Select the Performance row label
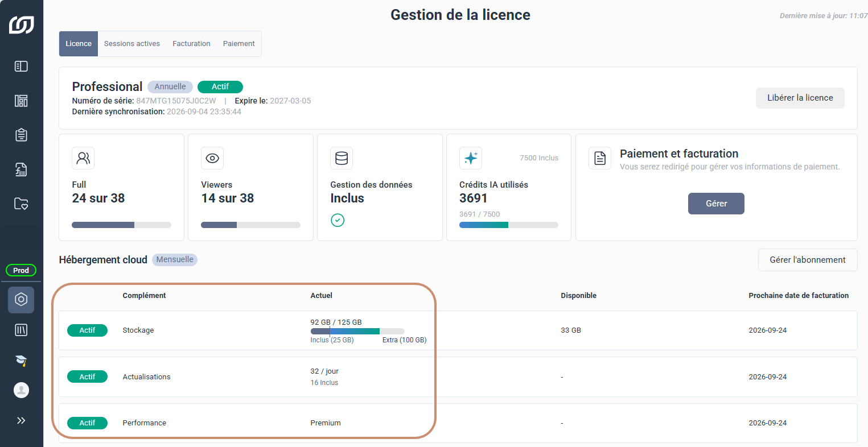Viewport: 868px width, 447px height. pyautogui.click(x=145, y=423)
